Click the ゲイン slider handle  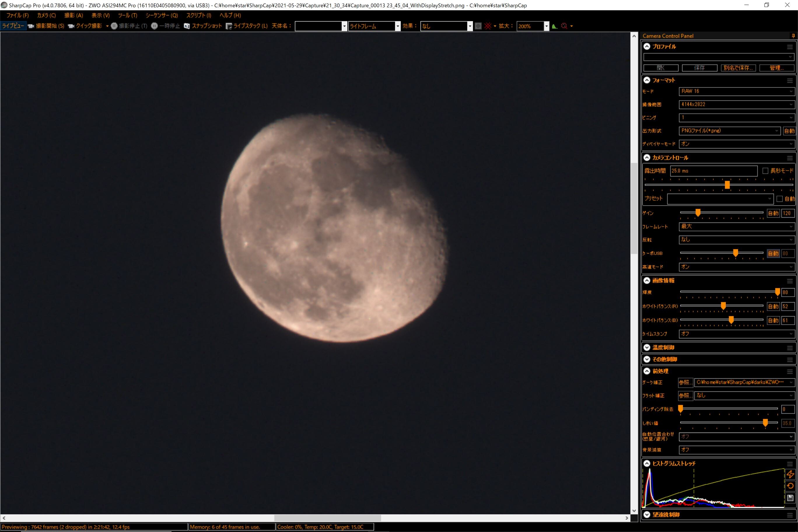[x=698, y=213]
